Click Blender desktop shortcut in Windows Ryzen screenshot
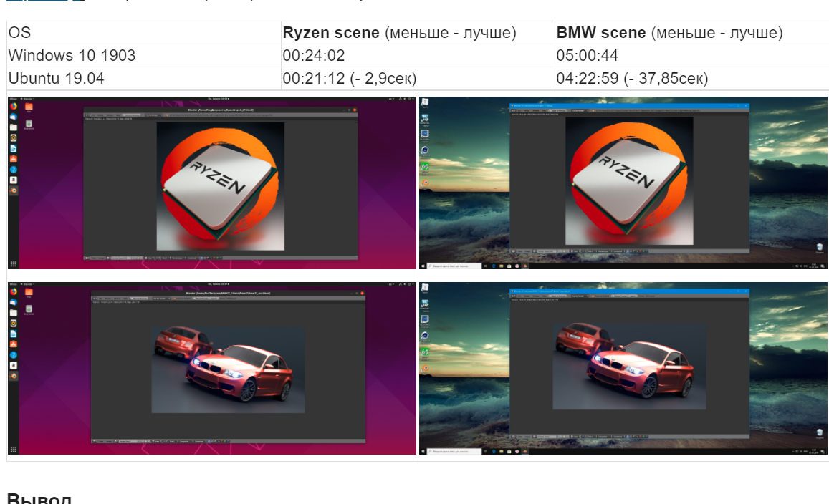 click(425, 183)
